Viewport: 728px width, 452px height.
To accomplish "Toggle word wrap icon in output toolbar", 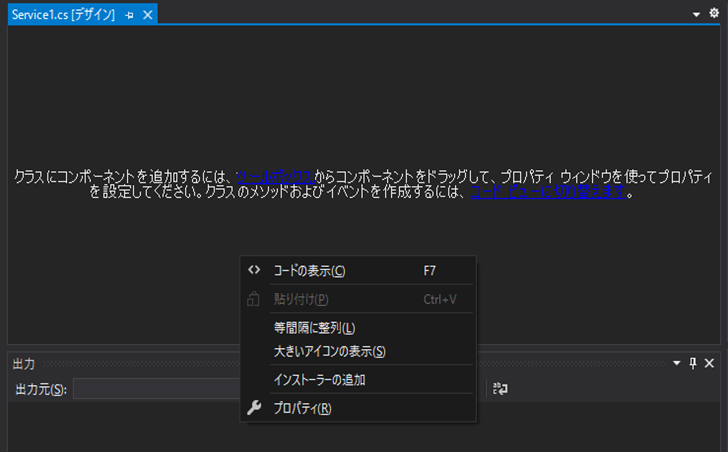I will (x=500, y=388).
